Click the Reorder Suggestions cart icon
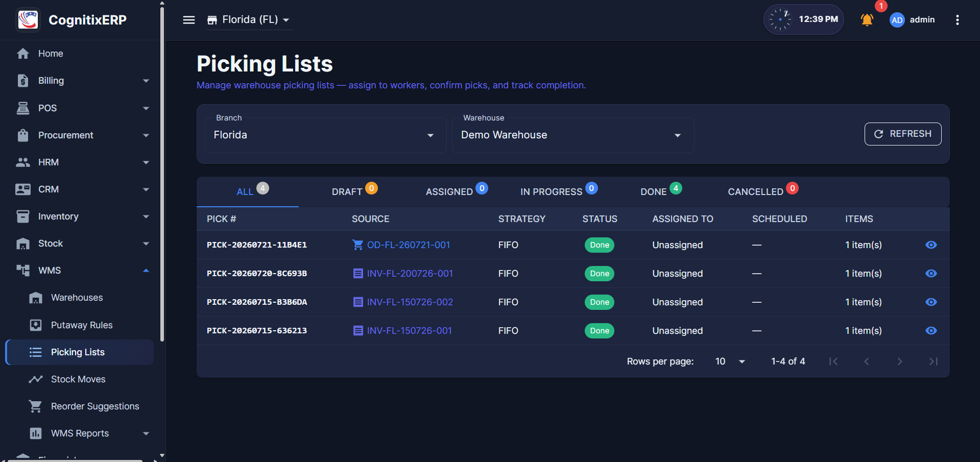The image size is (980, 462). [36, 406]
